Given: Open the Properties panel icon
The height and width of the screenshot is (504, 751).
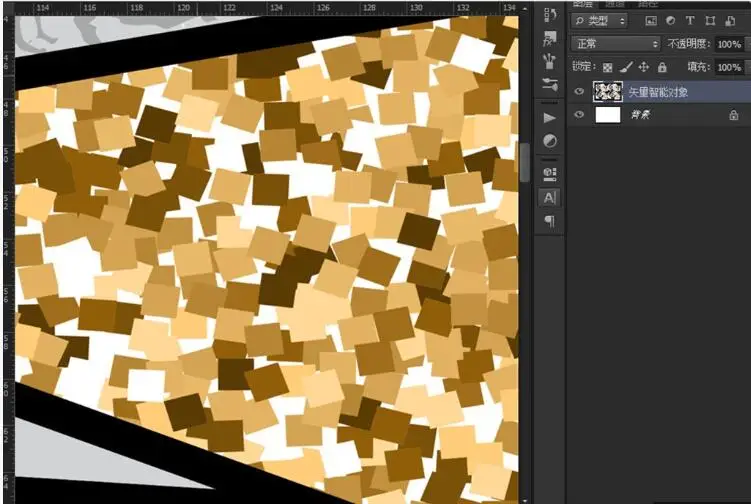Looking at the screenshot, I should point(550,174).
